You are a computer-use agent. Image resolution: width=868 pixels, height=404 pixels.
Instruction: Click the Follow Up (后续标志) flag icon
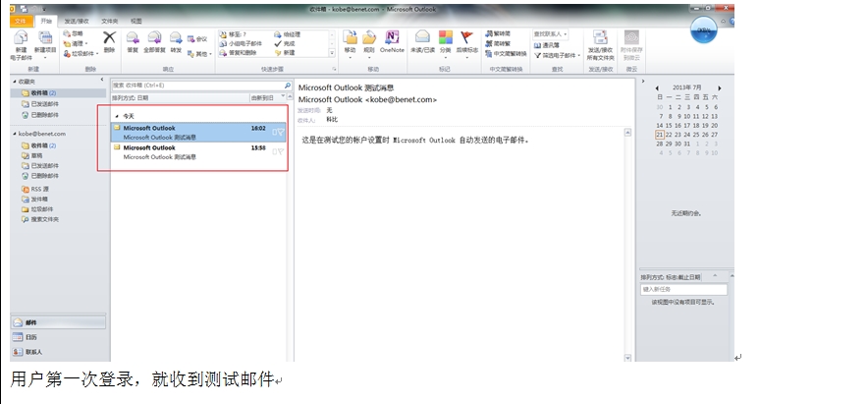coord(467,37)
